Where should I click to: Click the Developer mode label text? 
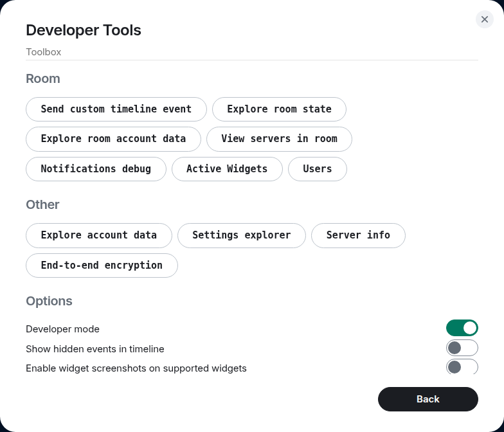(62, 329)
